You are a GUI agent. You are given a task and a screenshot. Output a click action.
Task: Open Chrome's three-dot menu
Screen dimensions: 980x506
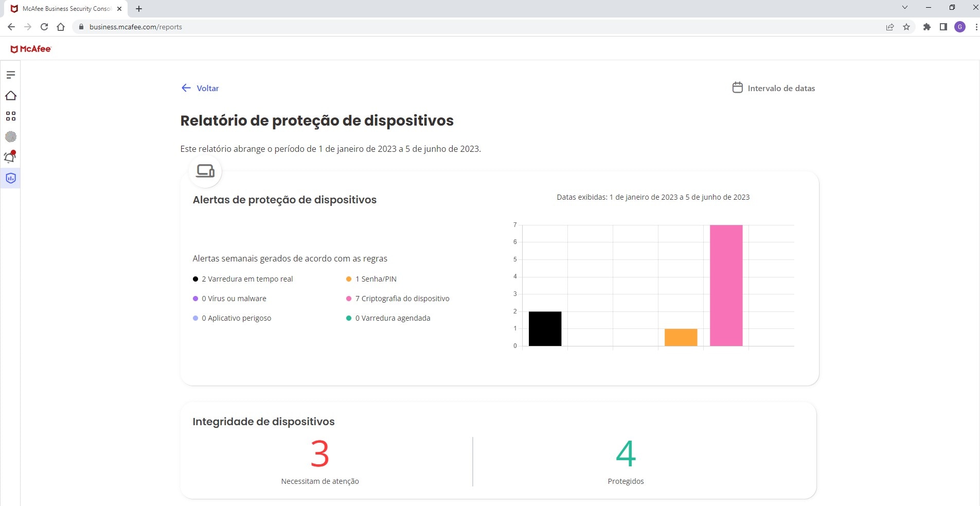975,27
